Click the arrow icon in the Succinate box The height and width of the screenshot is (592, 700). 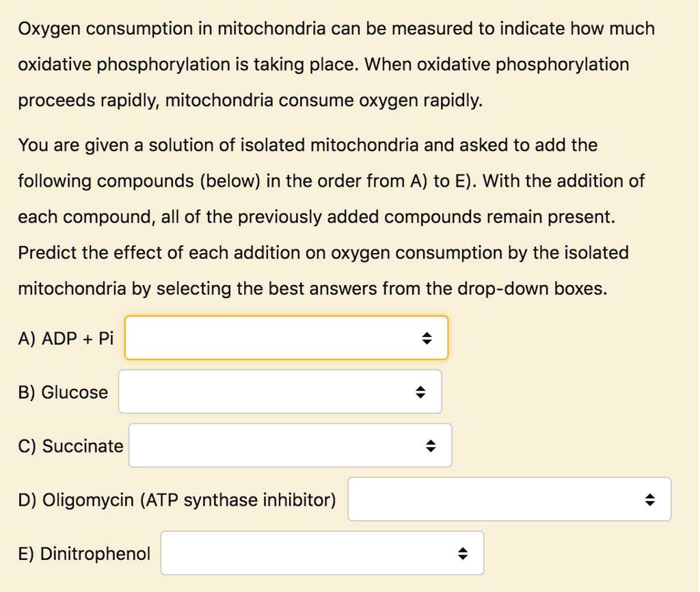pyautogui.click(x=431, y=445)
